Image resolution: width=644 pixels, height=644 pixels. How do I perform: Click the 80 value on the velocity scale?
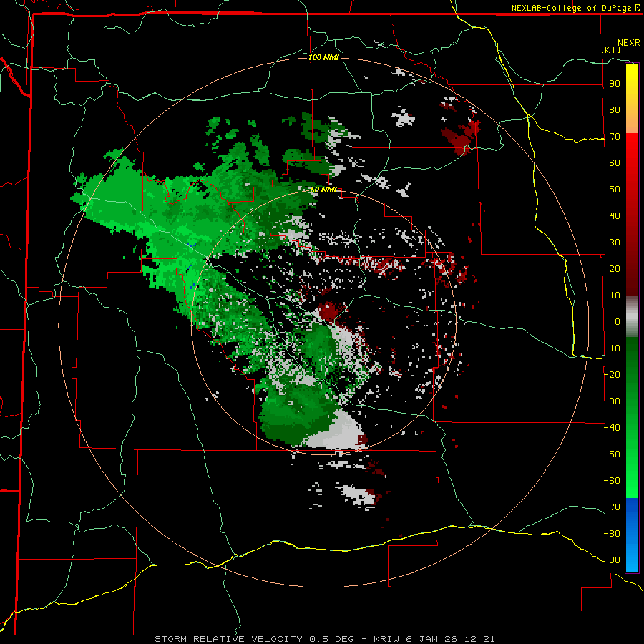(615, 109)
